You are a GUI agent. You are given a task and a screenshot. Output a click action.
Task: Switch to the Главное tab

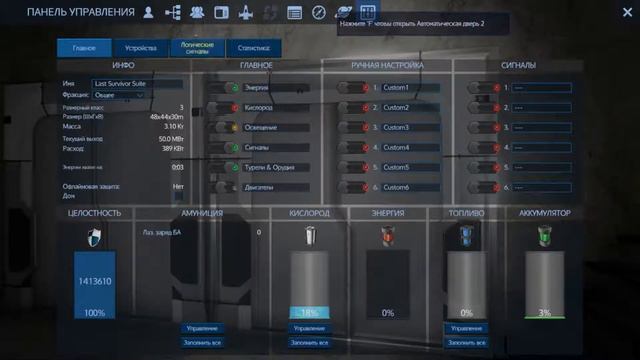point(84,48)
